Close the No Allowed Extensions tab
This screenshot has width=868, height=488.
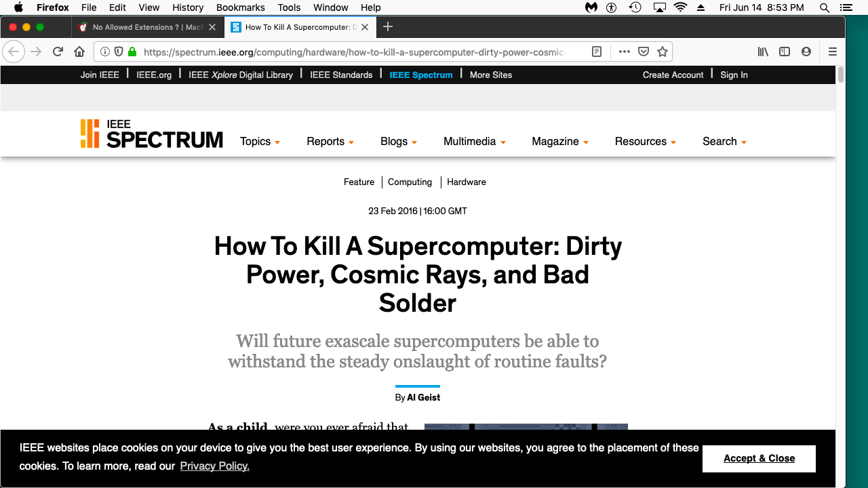point(212,27)
